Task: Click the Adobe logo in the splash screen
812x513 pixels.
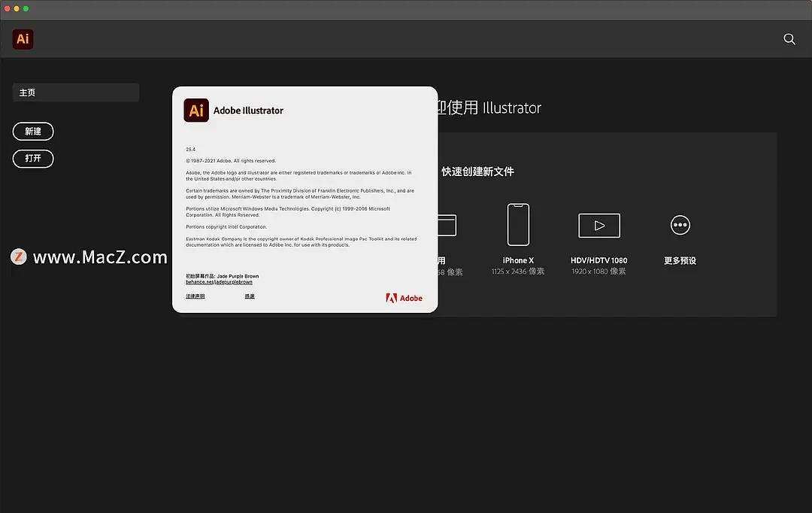Action: coord(404,297)
